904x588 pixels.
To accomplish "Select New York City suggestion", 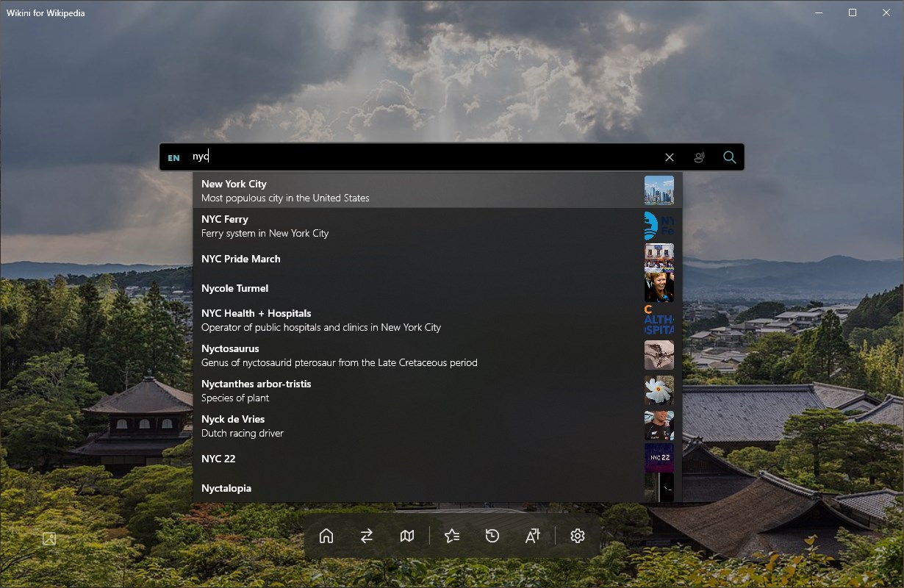I will (x=437, y=190).
